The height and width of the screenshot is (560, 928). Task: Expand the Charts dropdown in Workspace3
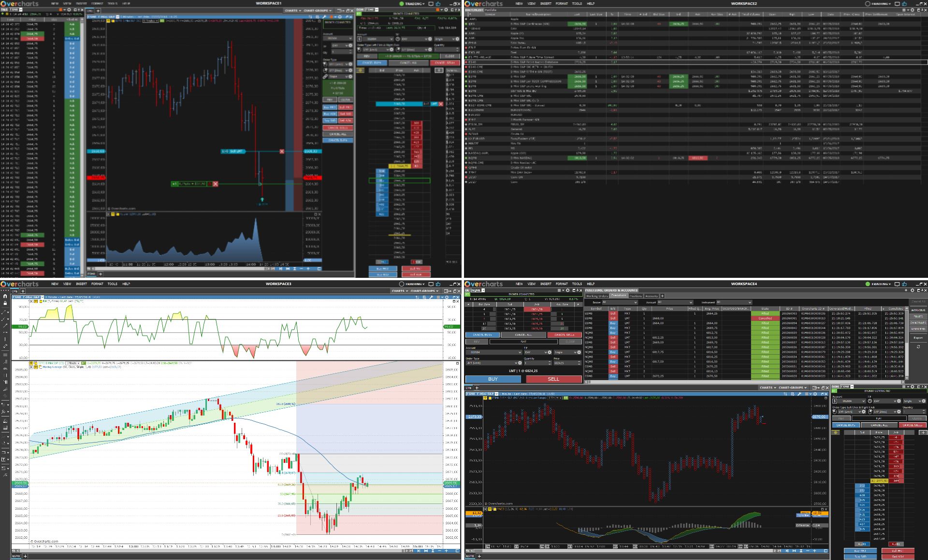(401, 291)
